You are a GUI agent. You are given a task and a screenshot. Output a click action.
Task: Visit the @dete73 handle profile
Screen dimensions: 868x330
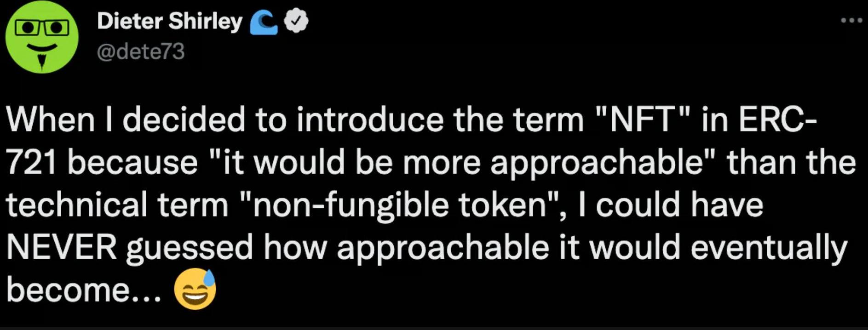141,51
